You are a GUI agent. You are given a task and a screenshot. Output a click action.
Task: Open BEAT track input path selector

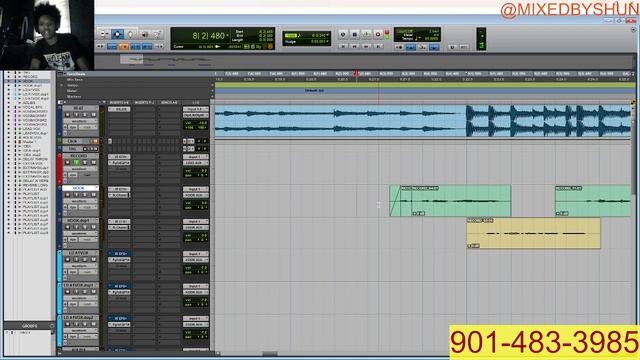[196, 109]
